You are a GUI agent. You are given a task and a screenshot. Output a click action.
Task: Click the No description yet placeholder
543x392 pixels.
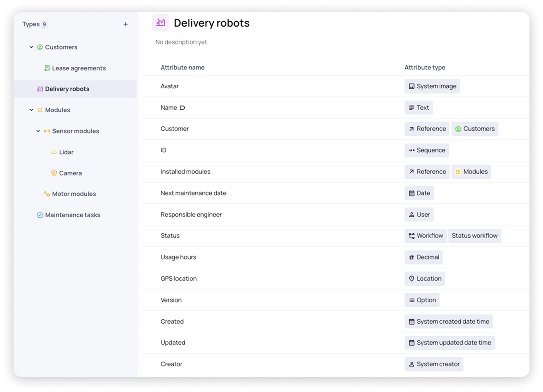click(x=181, y=42)
